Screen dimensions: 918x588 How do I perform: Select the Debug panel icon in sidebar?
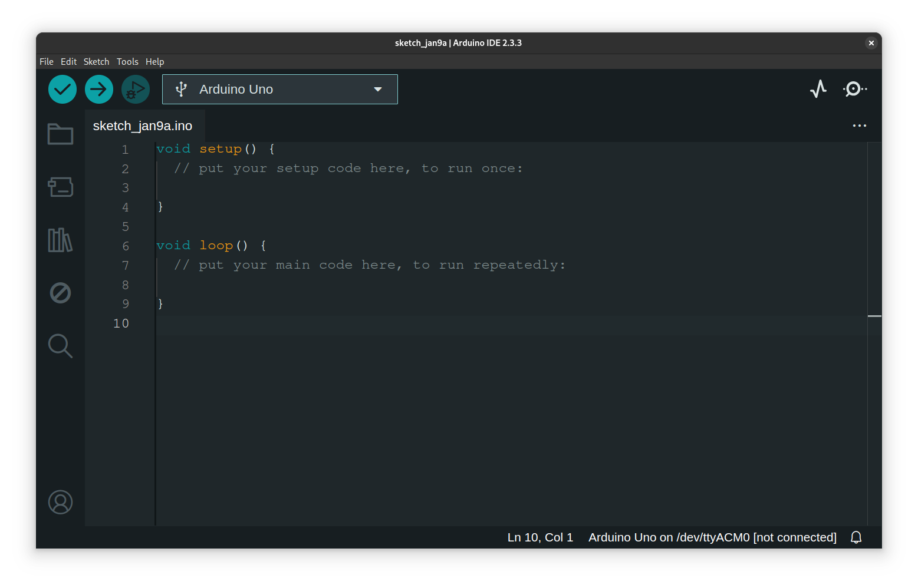[x=60, y=293]
